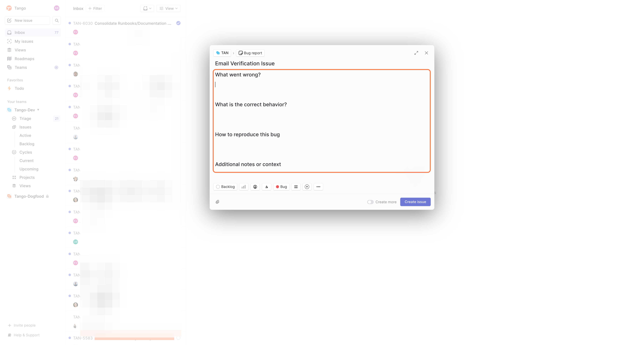This screenshot has width=644, height=345.
Task: Click the cycle play icon in modal
Action: pyautogui.click(x=307, y=187)
